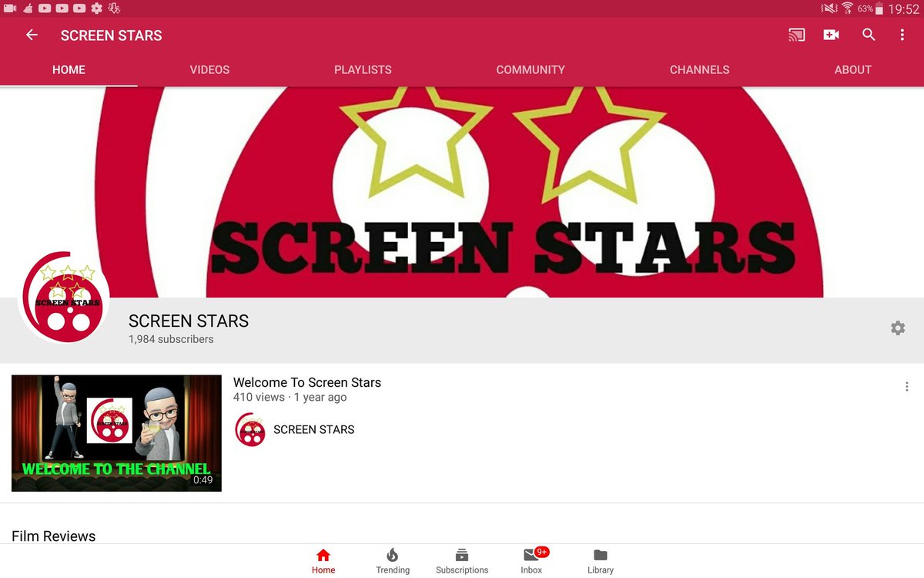Tap the camera notification icon
924x578 pixels.
pos(9,8)
